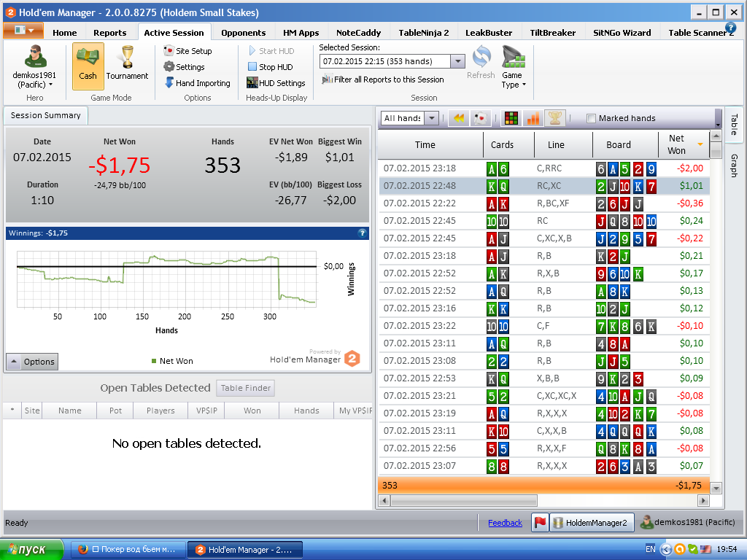Viewport: 747px width, 560px height.
Task: Toggle Stop HUD
Action: point(271,67)
